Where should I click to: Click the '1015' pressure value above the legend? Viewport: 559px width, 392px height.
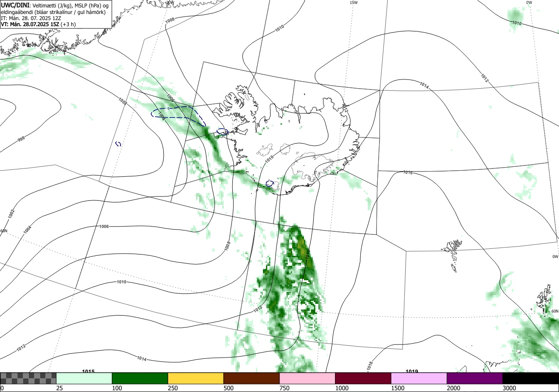pyautogui.click(x=88, y=371)
